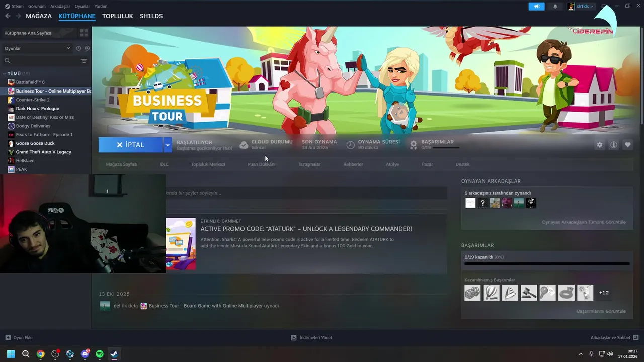This screenshot has height=362, width=644.
Task: Open the Oyunlar category dropdown
Action: click(37, 48)
